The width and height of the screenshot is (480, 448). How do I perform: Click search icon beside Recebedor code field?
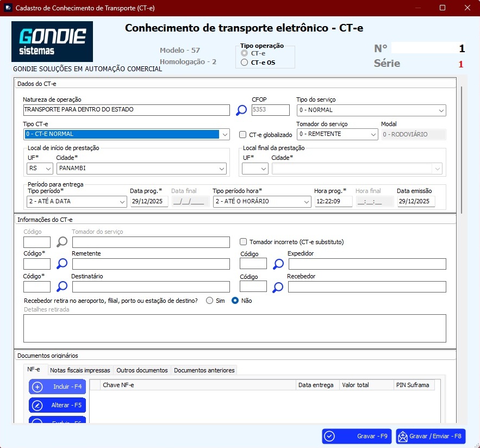tap(278, 287)
